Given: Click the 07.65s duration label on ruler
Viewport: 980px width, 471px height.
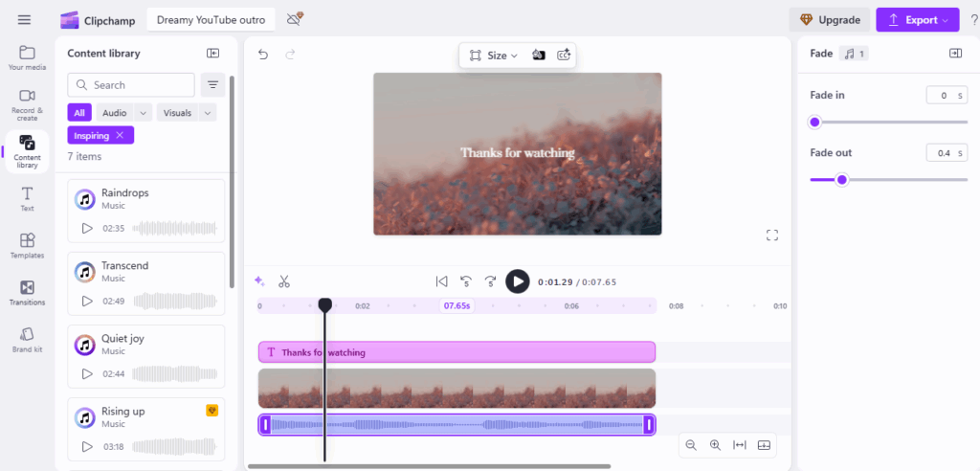Looking at the screenshot, I should click(x=457, y=306).
